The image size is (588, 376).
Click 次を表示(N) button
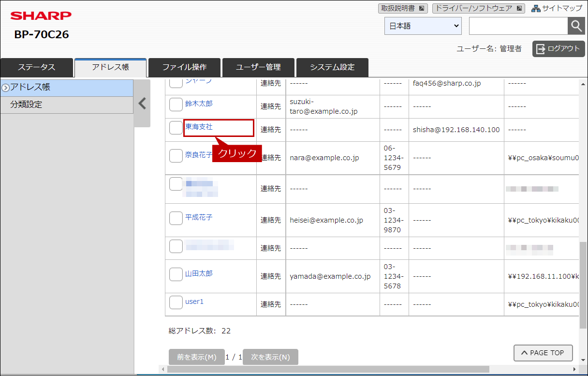pos(270,357)
